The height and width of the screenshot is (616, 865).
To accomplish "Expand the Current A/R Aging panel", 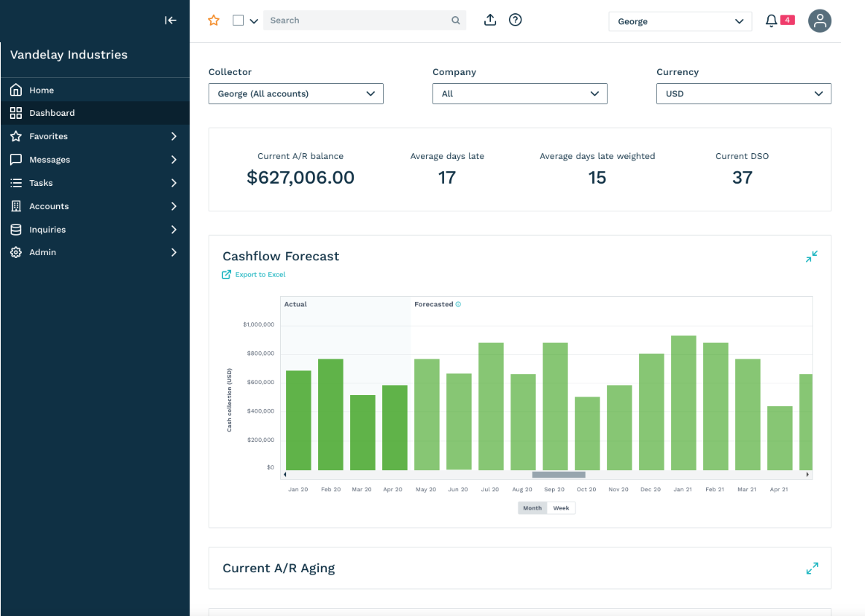I will [812, 568].
